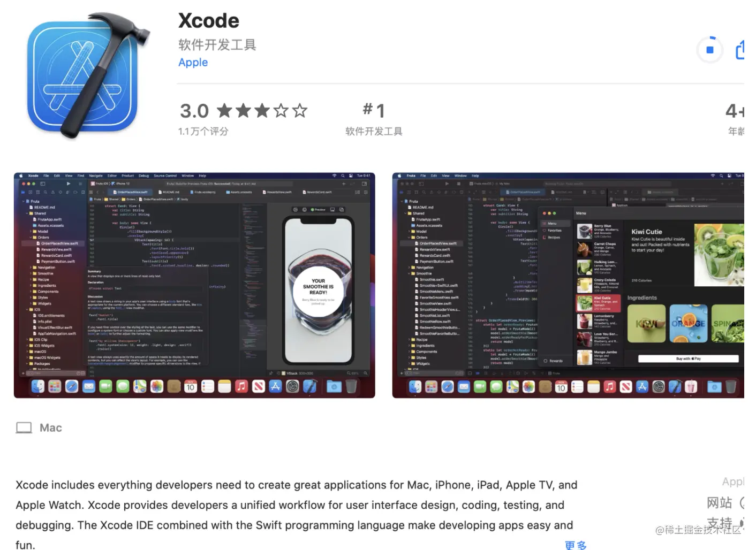
Task: Select Product menu in first screenshot's menu bar
Action: pos(128,175)
